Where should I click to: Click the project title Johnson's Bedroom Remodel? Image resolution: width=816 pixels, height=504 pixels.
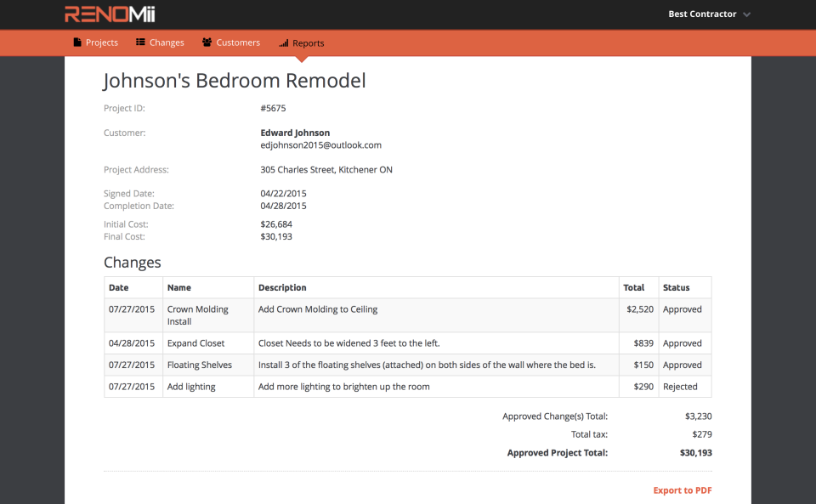pos(235,80)
